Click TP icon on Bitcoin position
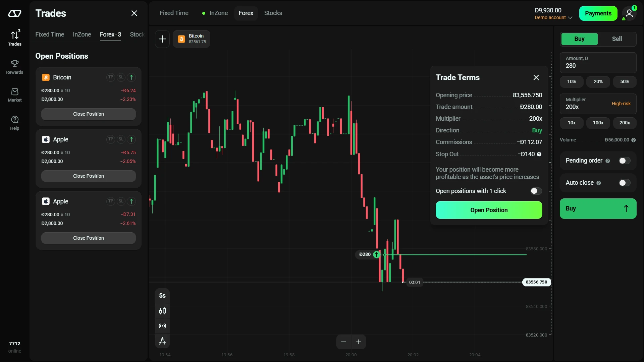Viewport: 644px width, 362px height. pyautogui.click(x=111, y=77)
